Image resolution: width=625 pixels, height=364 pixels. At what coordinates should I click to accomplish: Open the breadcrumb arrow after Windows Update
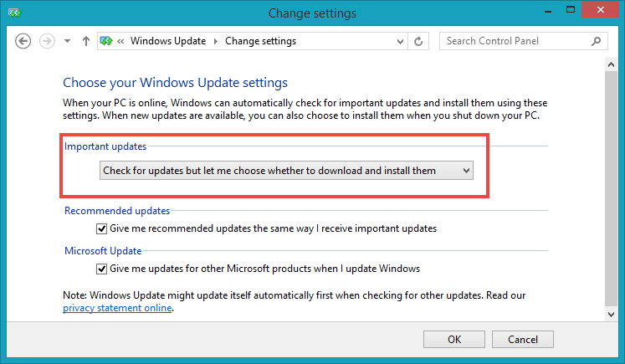pos(216,42)
